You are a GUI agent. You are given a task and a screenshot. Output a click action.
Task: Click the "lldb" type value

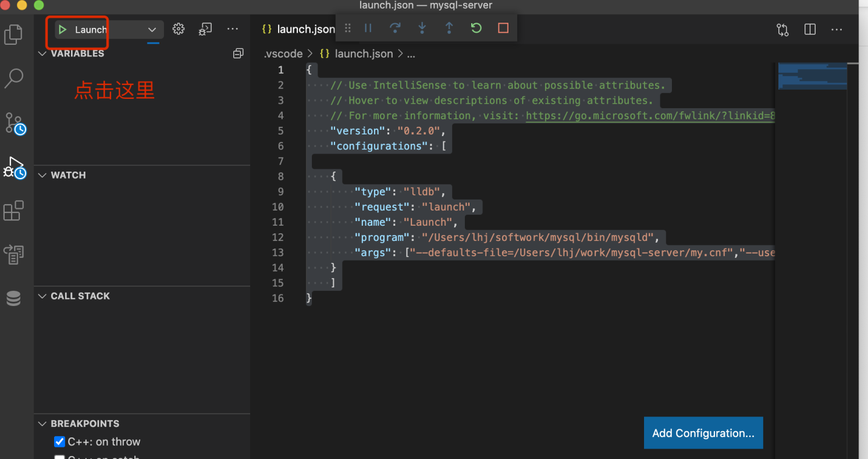(x=423, y=192)
